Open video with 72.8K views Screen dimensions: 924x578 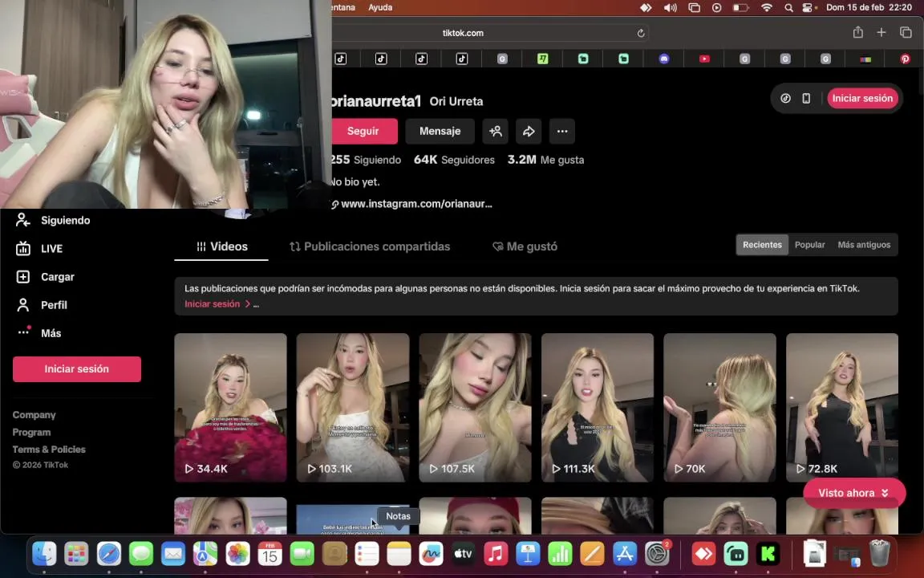pos(842,408)
